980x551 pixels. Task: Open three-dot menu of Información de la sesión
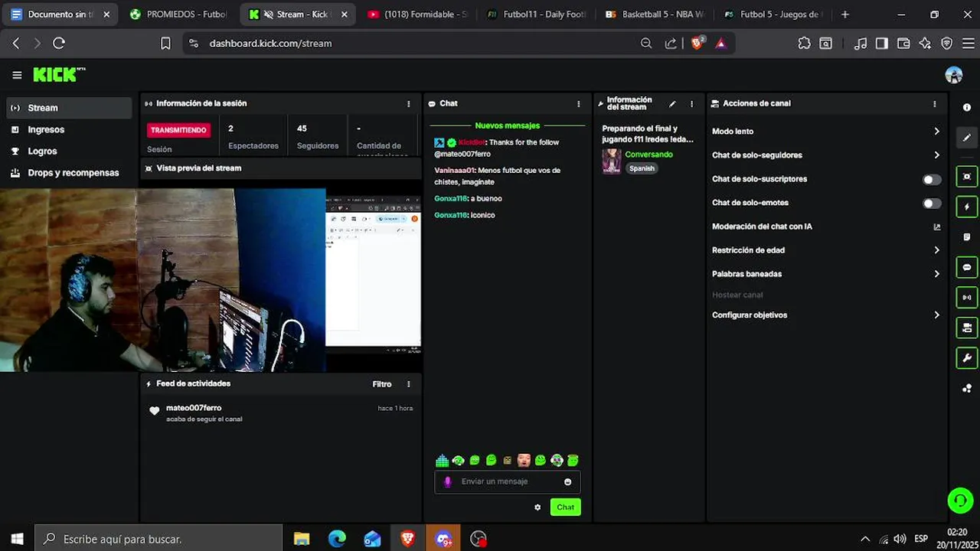point(408,103)
